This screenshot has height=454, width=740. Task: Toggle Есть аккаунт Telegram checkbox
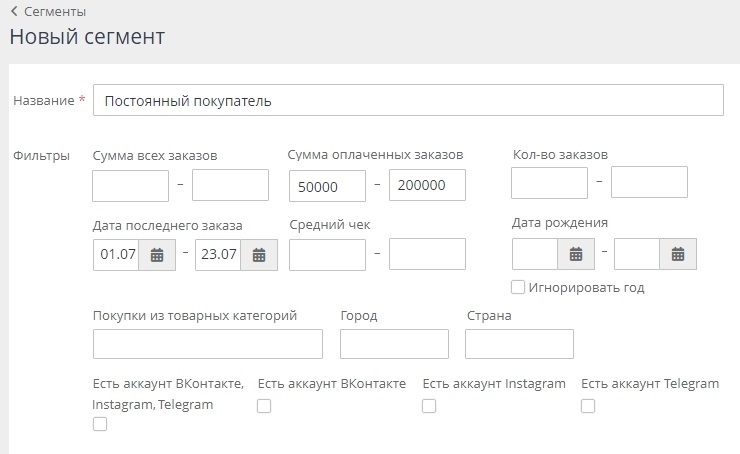pyautogui.click(x=588, y=406)
